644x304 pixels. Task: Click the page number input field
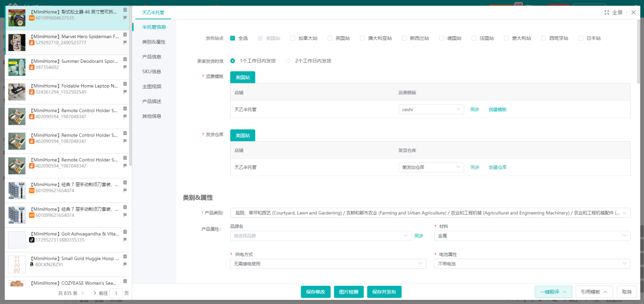[x=116, y=293]
